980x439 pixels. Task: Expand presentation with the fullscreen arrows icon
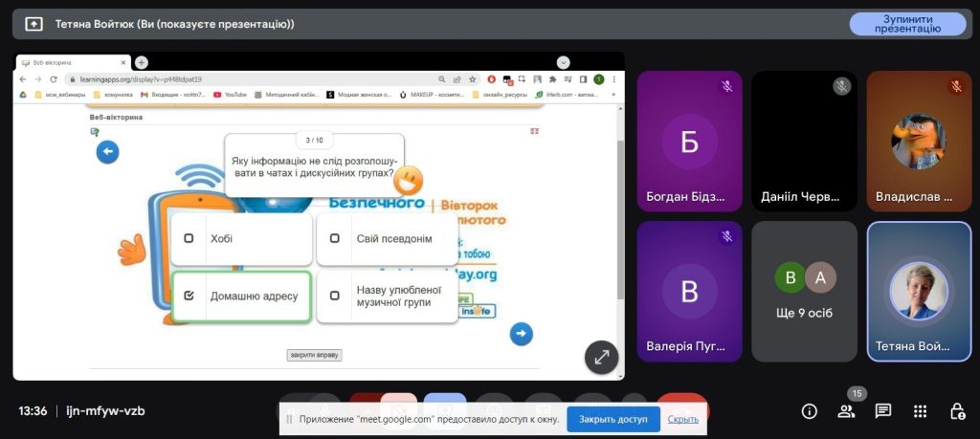pos(601,357)
